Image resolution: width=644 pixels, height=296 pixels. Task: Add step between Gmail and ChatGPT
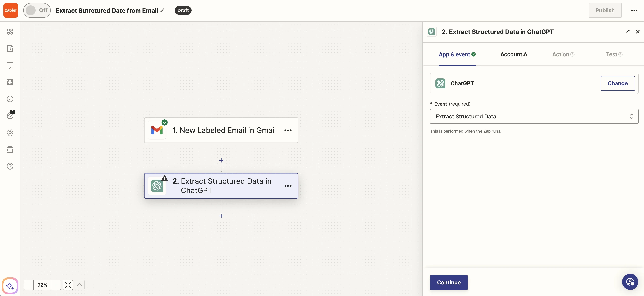pos(221,160)
